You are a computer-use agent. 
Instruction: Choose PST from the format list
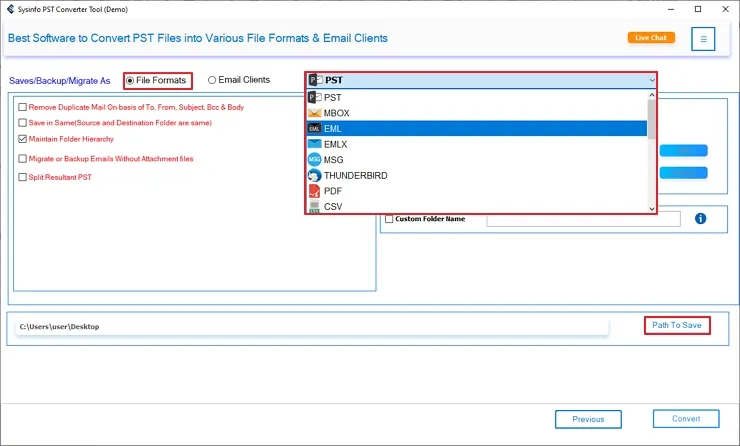pyautogui.click(x=477, y=97)
